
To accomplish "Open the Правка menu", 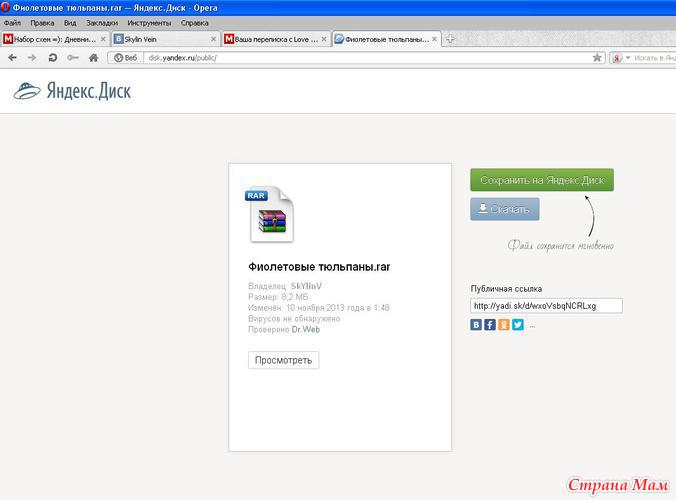I will pos(42,23).
